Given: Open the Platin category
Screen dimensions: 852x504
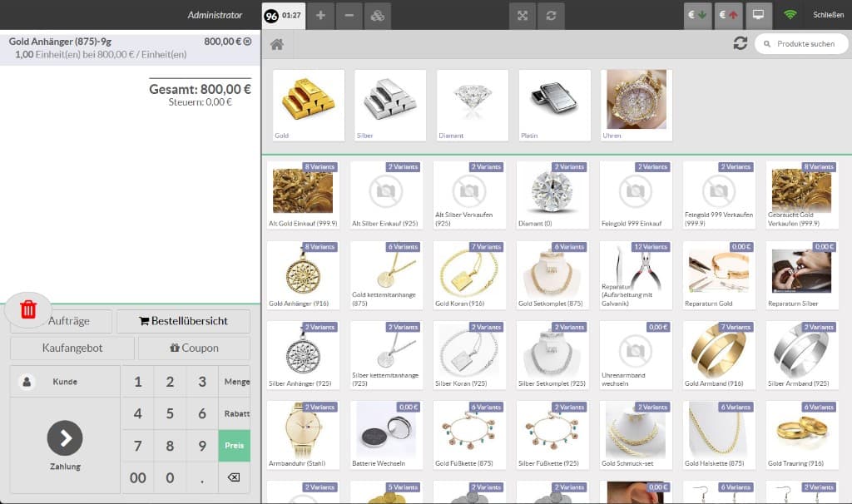Looking at the screenshot, I should [555, 106].
